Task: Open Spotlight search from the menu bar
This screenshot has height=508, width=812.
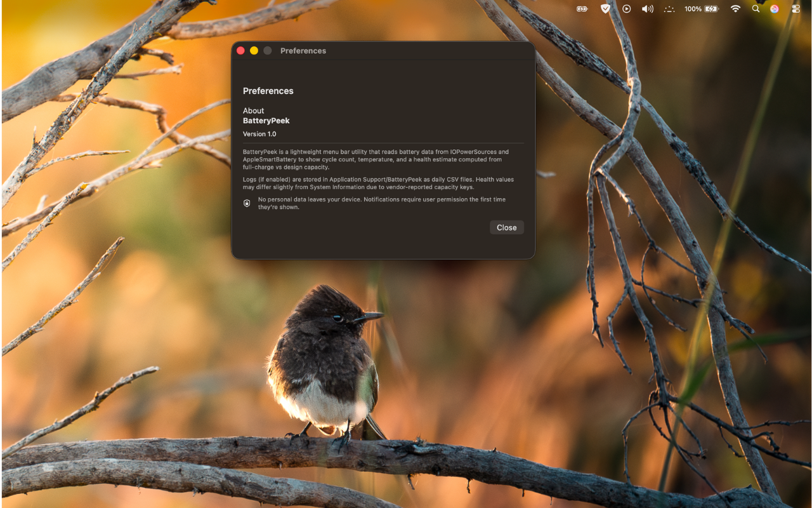Action: 756,9
